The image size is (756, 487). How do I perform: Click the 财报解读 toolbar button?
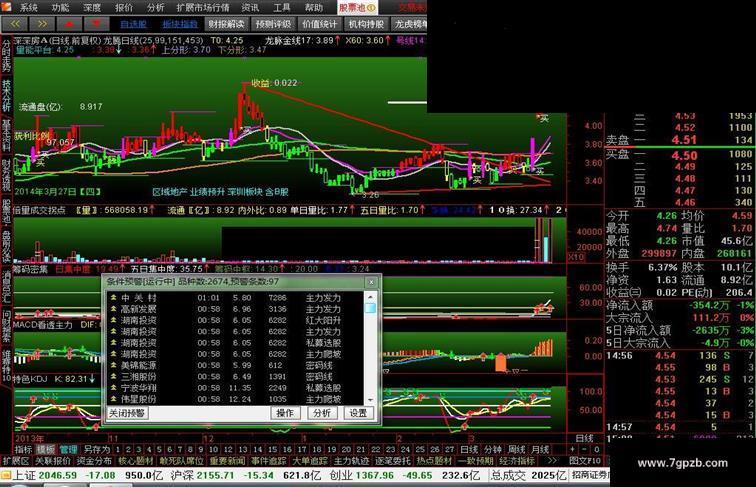226,24
